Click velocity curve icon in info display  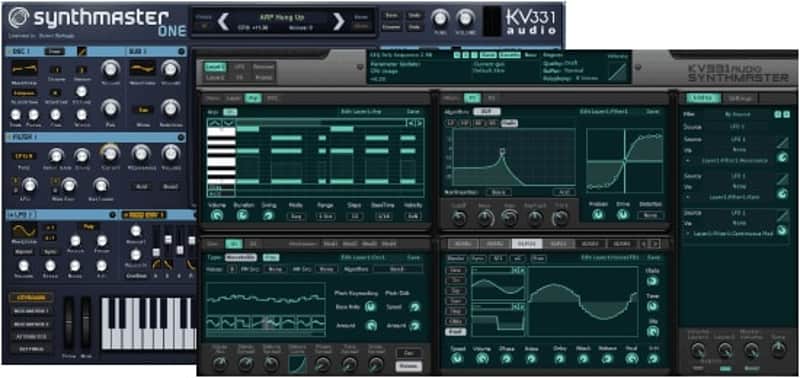618,72
